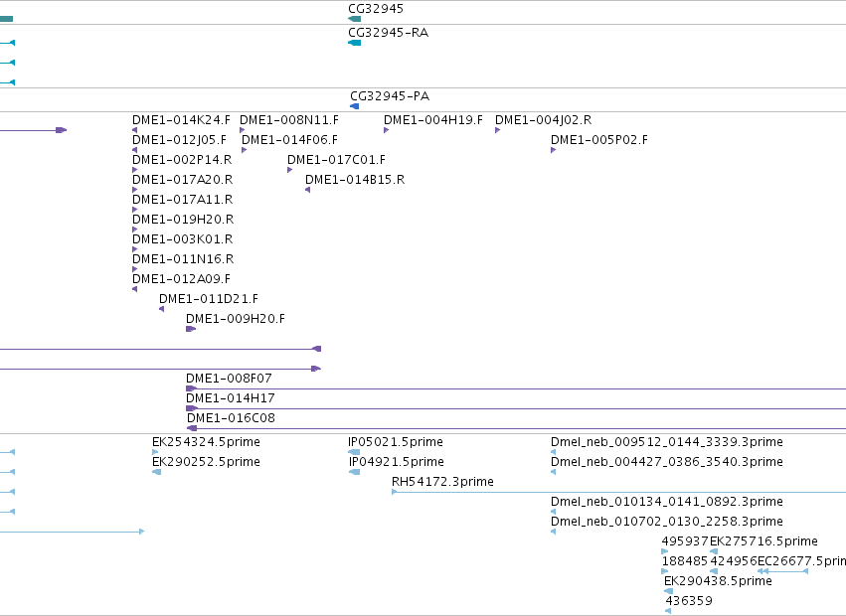Screen dimensions: 846x616
Task: Click the RH54172.3prime label
Action: point(443,482)
